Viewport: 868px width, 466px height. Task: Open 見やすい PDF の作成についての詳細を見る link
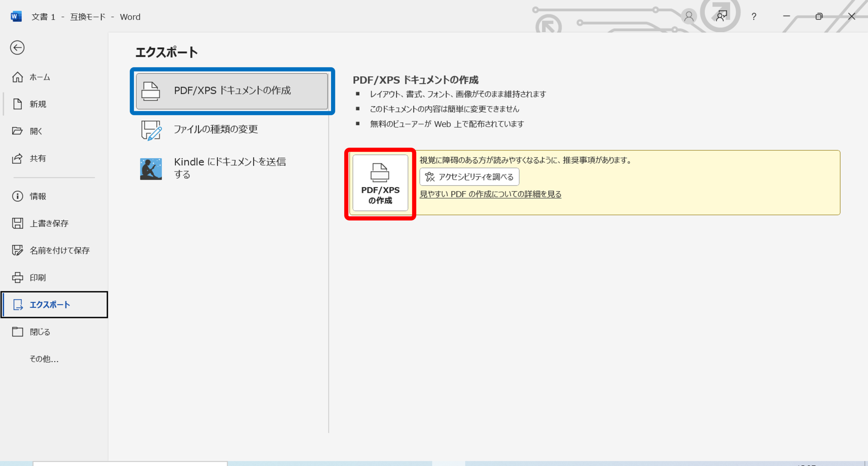tap(490, 194)
